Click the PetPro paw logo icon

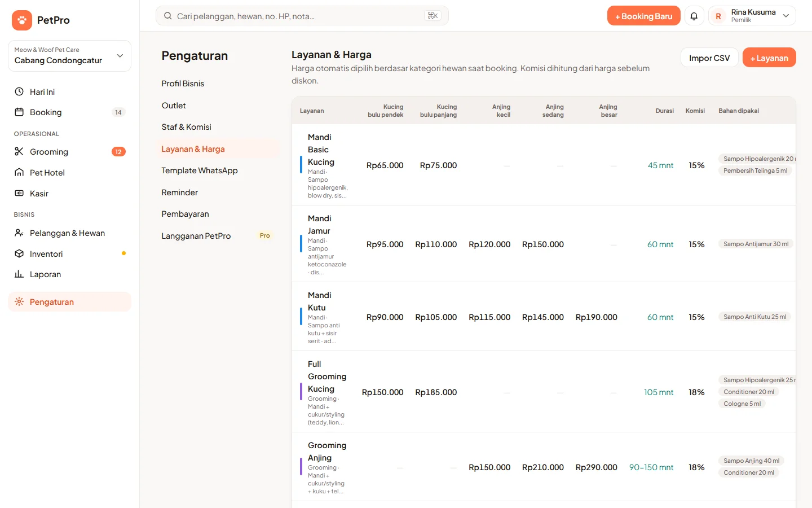[22, 20]
